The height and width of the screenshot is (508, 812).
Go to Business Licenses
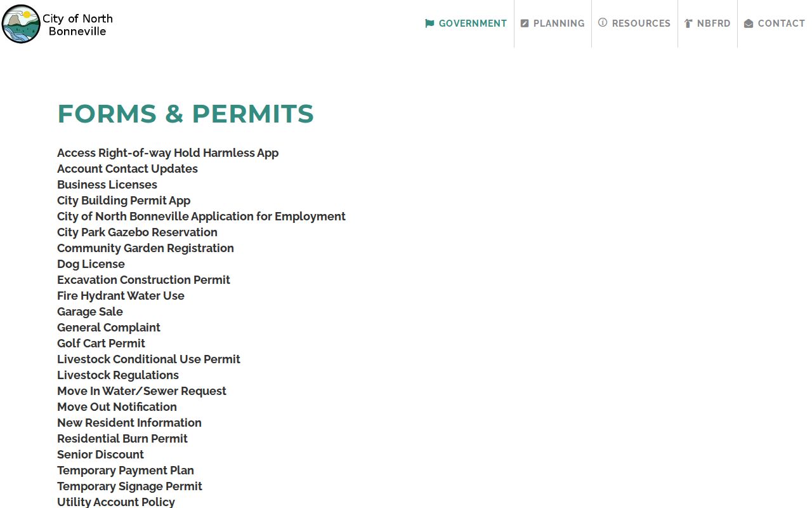click(x=107, y=185)
